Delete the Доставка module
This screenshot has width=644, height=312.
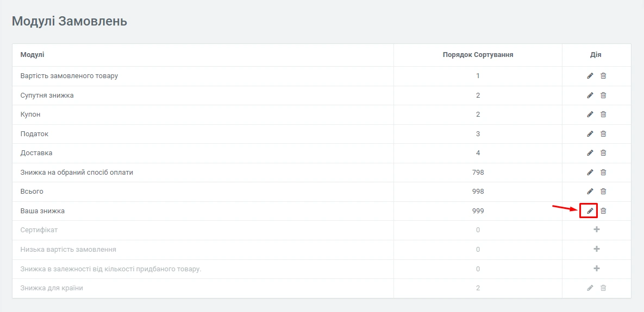pos(603,153)
